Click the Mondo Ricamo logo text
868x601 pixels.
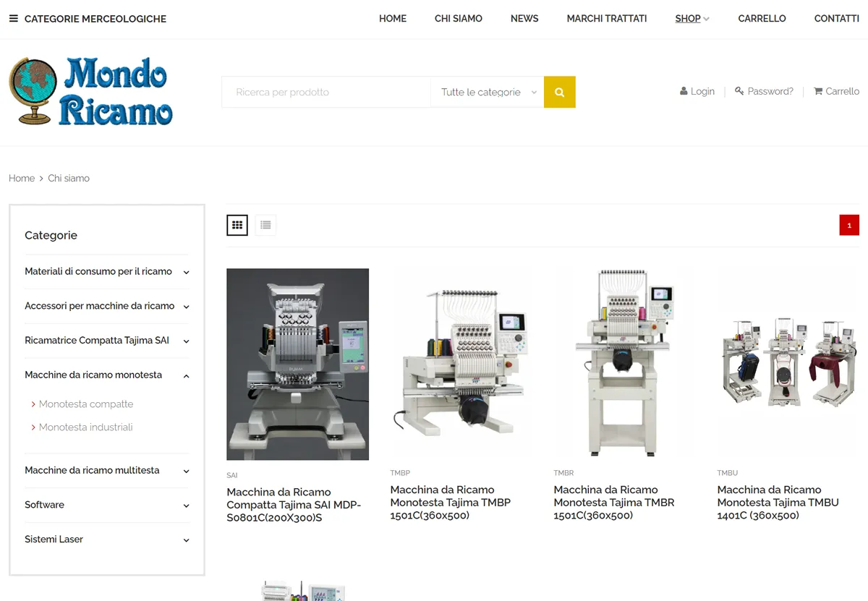tap(116, 93)
